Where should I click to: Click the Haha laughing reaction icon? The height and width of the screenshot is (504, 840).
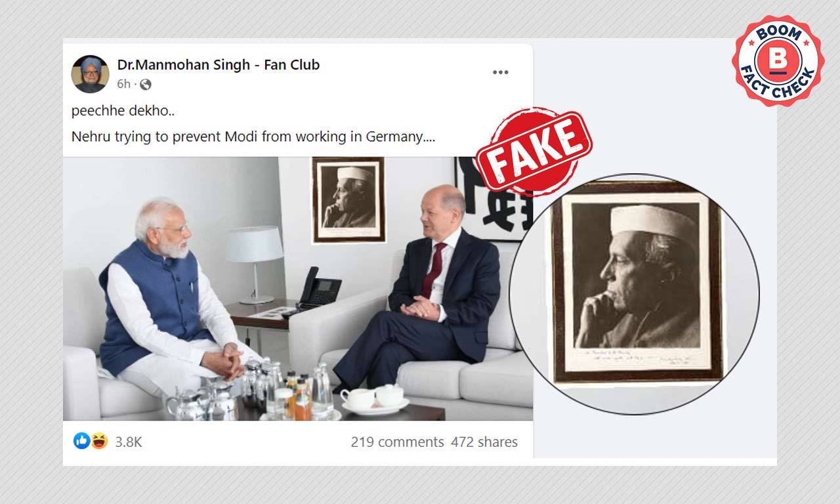tap(99, 441)
